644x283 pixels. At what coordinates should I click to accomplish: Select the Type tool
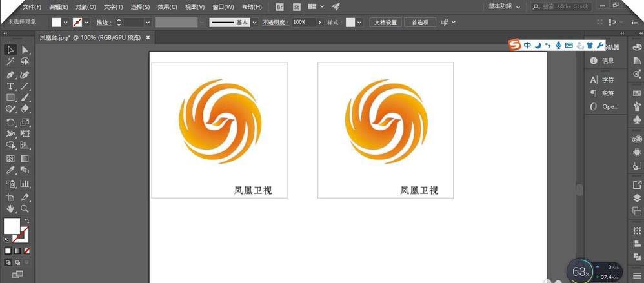tap(10, 86)
